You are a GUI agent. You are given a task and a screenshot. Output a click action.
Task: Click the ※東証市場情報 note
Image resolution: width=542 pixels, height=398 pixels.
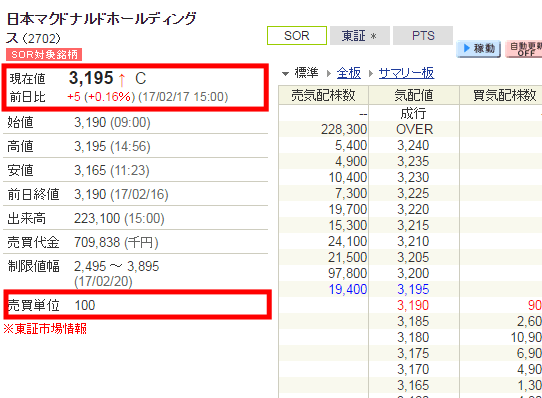tap(45, 328)
